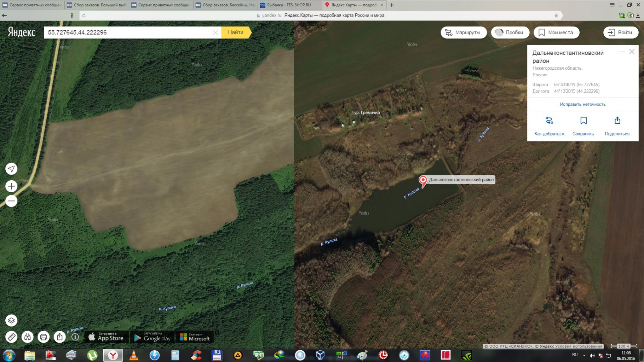Click the ур. Гремячий map label
The height and width of the screenshot is (362, 644).
tap(367, 112)
